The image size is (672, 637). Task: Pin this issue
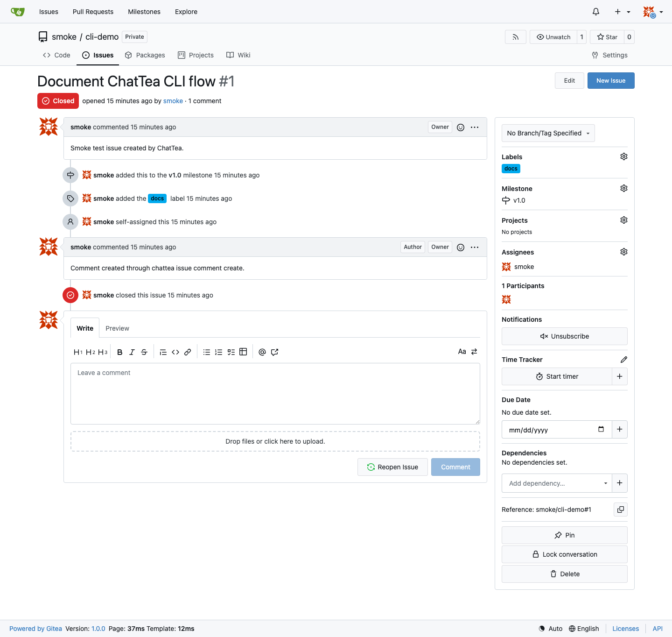pyautogui.click(x=565, y=535)
